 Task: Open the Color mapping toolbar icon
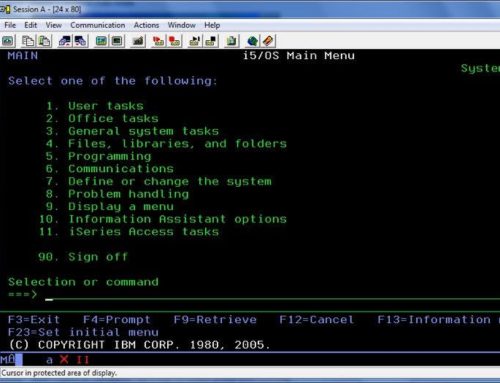point(117,41)
